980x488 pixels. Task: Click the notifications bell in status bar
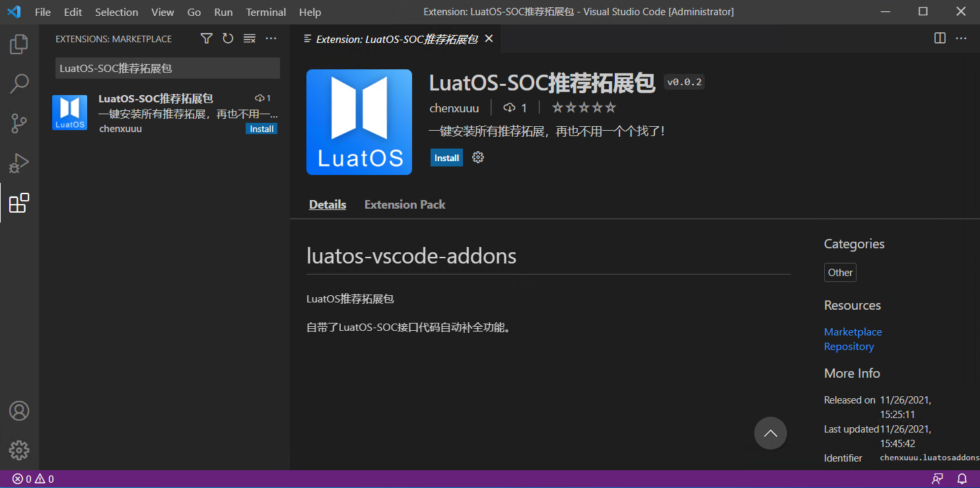[x=962, y=478]
